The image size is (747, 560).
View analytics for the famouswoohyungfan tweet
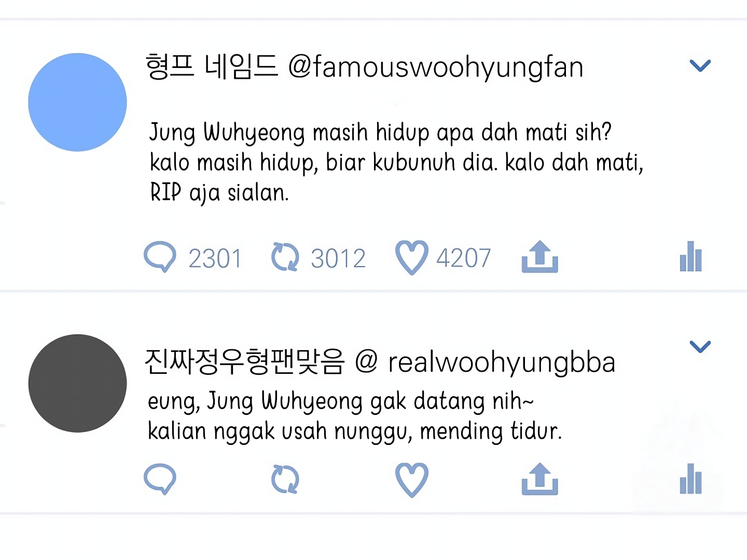click(x=690, y=256)
